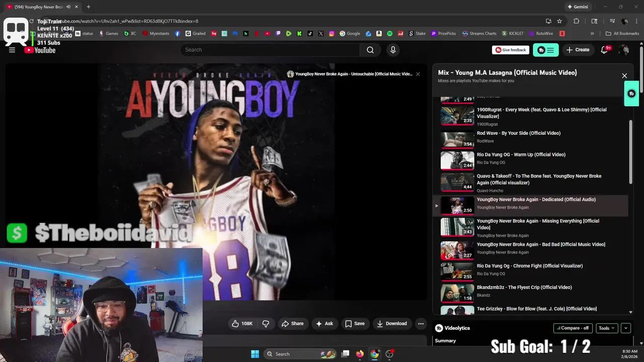This screenshot has height=362, width=644.
Task: Open the Chrome extensions puzzle icon
Action: coord(577,21)
